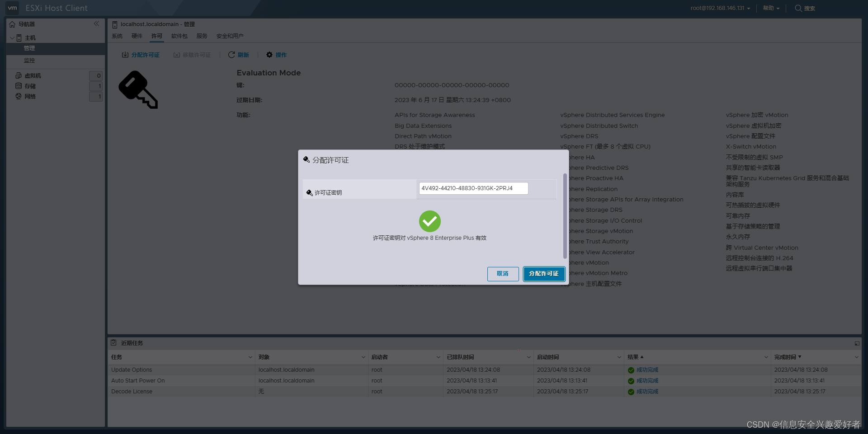
Task: Click the large license key image
Action: 138,89
